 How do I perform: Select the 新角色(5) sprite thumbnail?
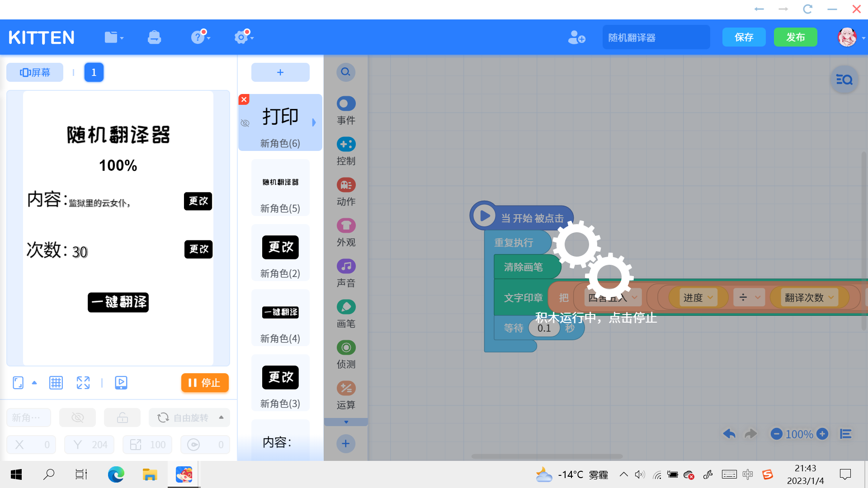[280, 188]
